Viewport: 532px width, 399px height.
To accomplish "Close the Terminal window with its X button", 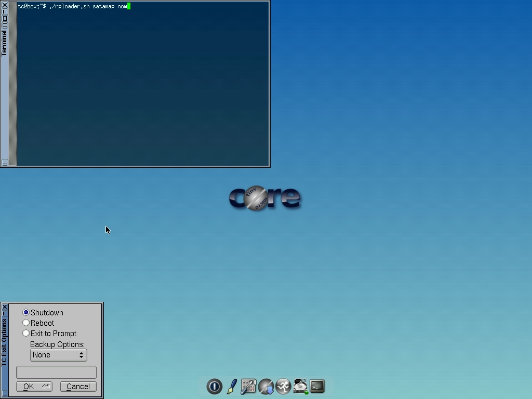I will pyautogui.click(x=5, y=5).
